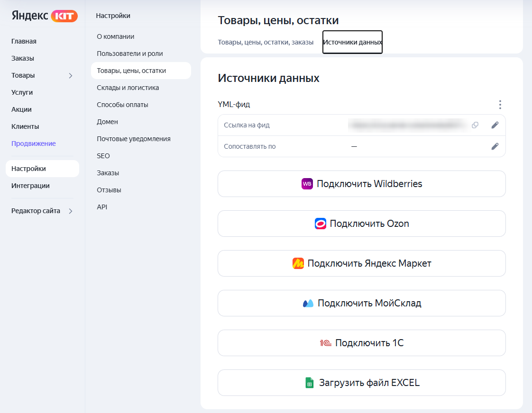Open Заказы in the main sidebar
The width and height of the screenshot is (532, 413).
point(23,58)
